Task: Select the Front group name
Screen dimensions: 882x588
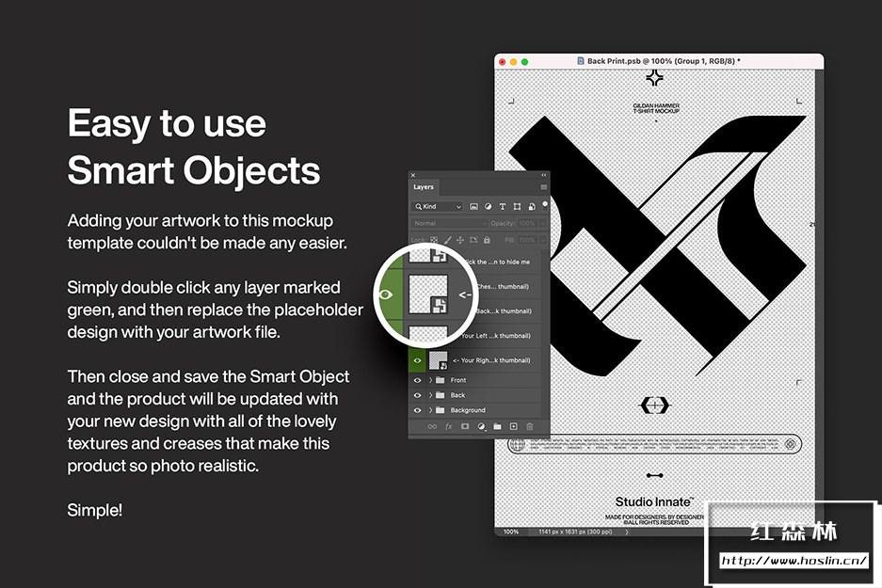Action: pos(458,381)
